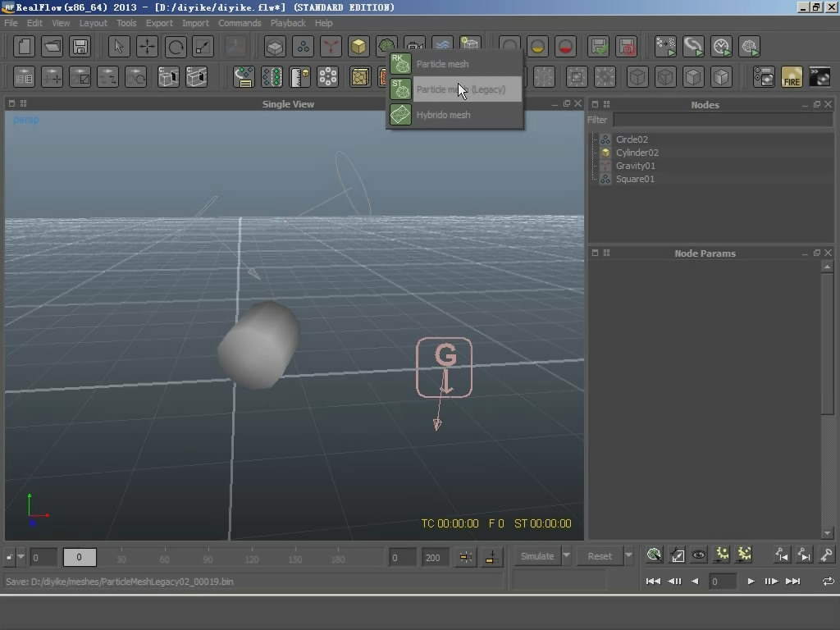This screenshot has height=630, width=840.
Task: Choose Hybrido mesh from the popup menu
Action: click(454, 115)
